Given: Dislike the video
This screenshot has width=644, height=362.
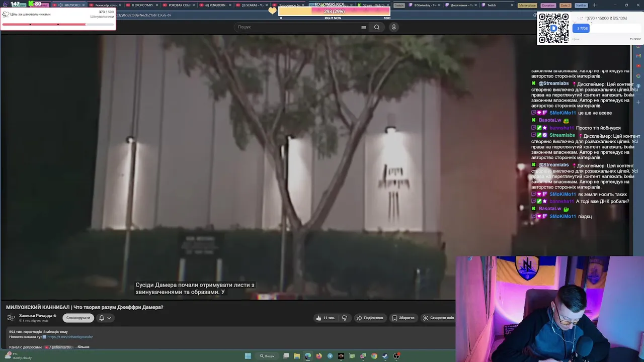Looking at the screenshot, I should (x=345, y=318).
